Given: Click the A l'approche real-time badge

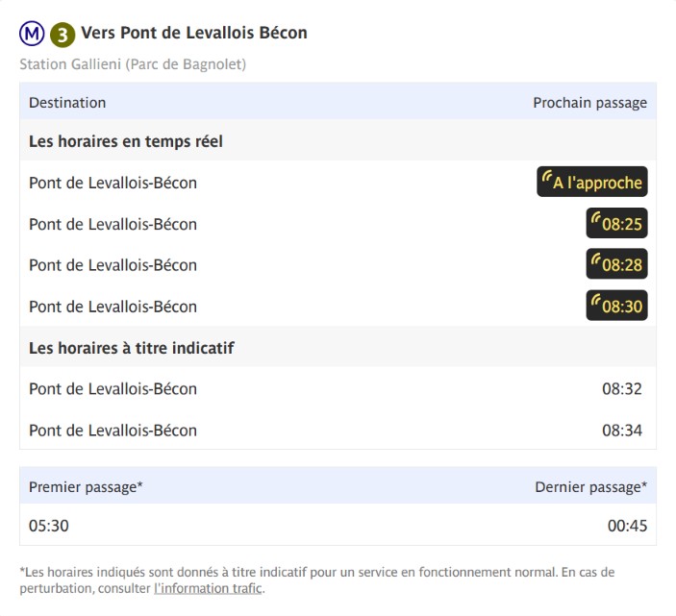Looking at the screenshot, I should point(592,182).
